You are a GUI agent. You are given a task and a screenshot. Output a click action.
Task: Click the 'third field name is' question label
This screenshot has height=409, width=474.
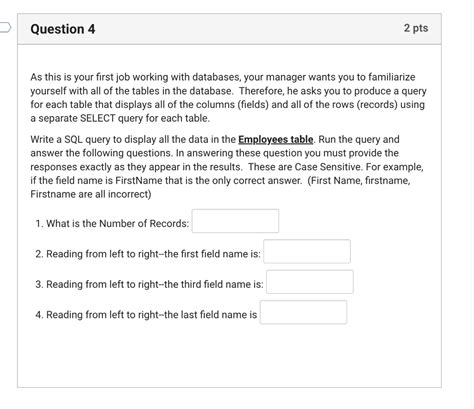pos(149,284)
